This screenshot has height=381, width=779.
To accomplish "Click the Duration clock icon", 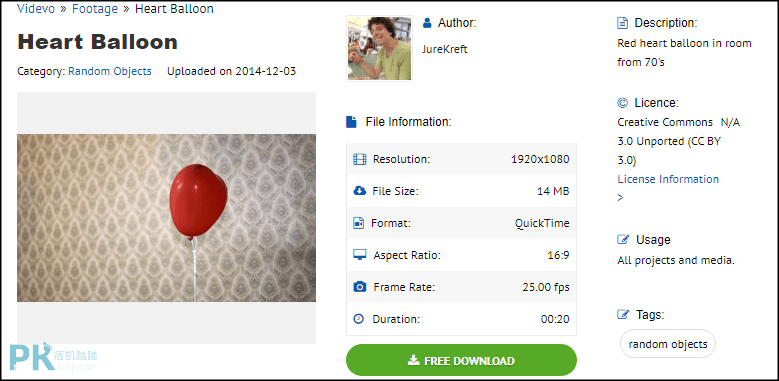I will 359,319.
